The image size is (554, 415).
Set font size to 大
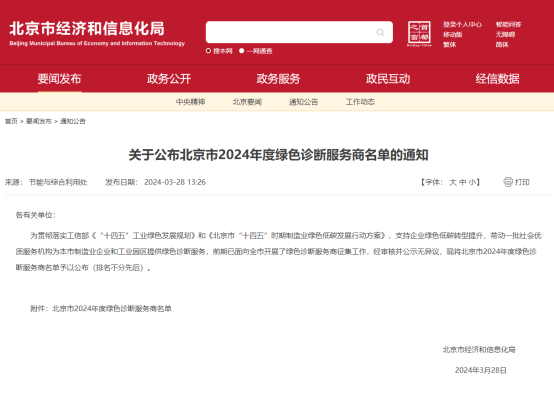453,182
